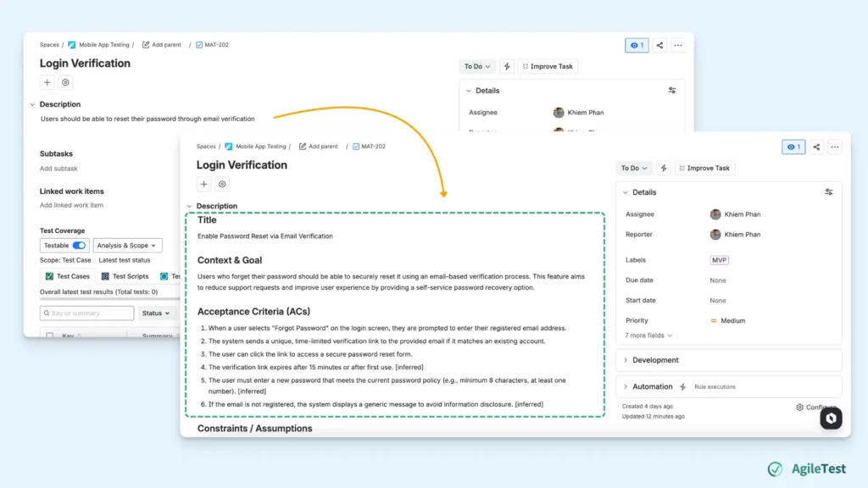This screenshot has width=868, height=488.
Task: Share the issue from front window
Action: click(816, 147)
